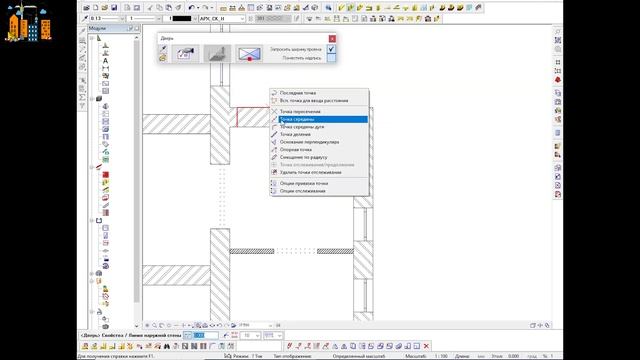Image resolution: width=640 pixels, height=360 pixels.
Task: Click the last icon in top right toolbar group
Action: coord(478,8)
